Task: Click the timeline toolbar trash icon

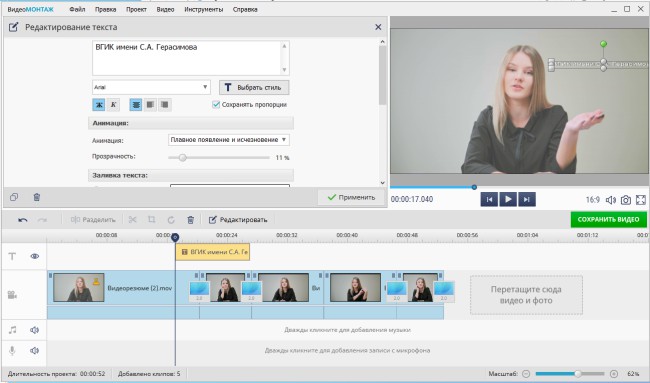Action: coord(190,220)
